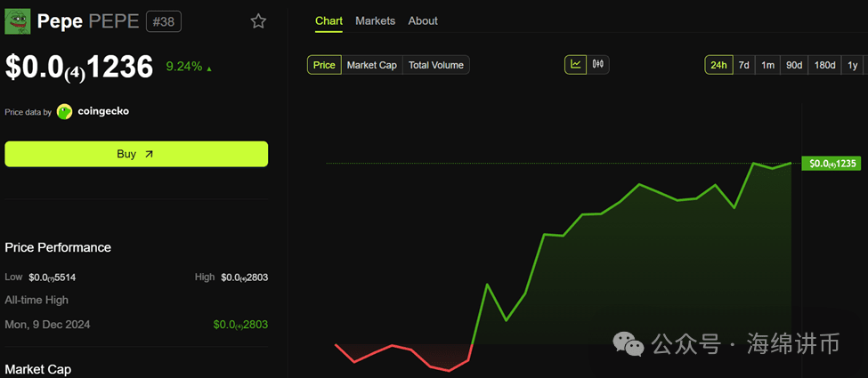The height and width of the screenshot is (378, 868).
Task: Add Pepe to favorites with star icon
Action: point(258,21)
